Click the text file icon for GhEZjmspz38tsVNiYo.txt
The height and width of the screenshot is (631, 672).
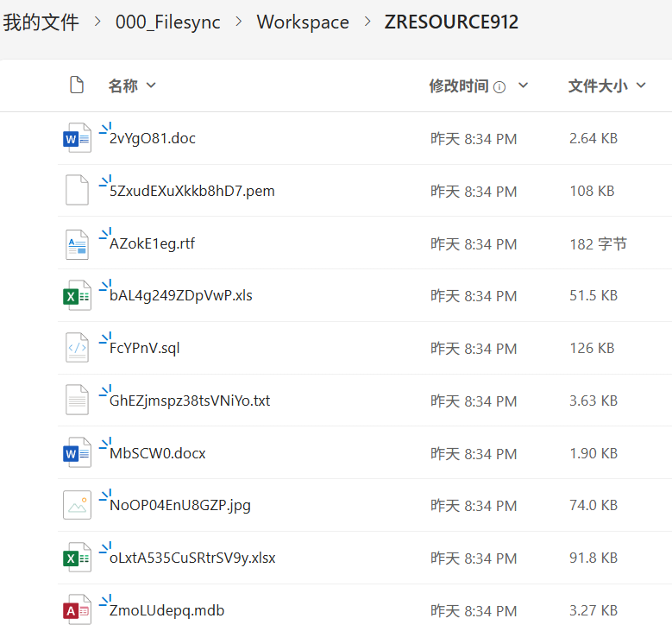(77, 400)
